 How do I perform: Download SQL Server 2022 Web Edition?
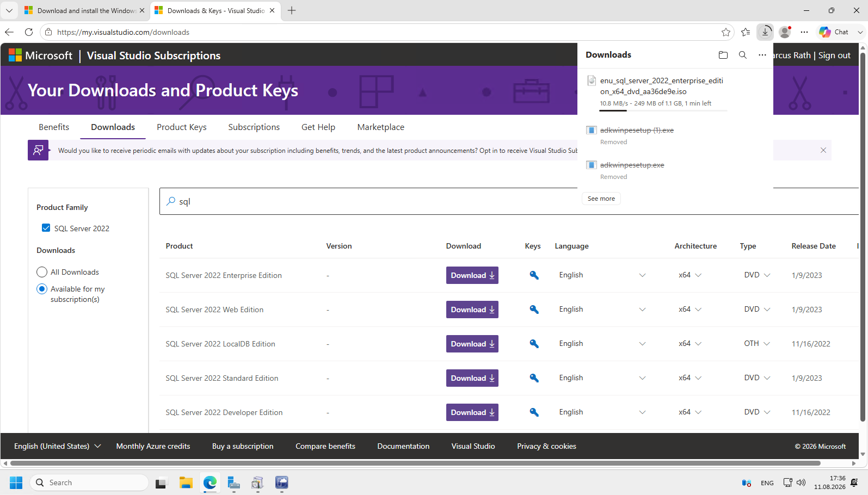tap(472, 310)
